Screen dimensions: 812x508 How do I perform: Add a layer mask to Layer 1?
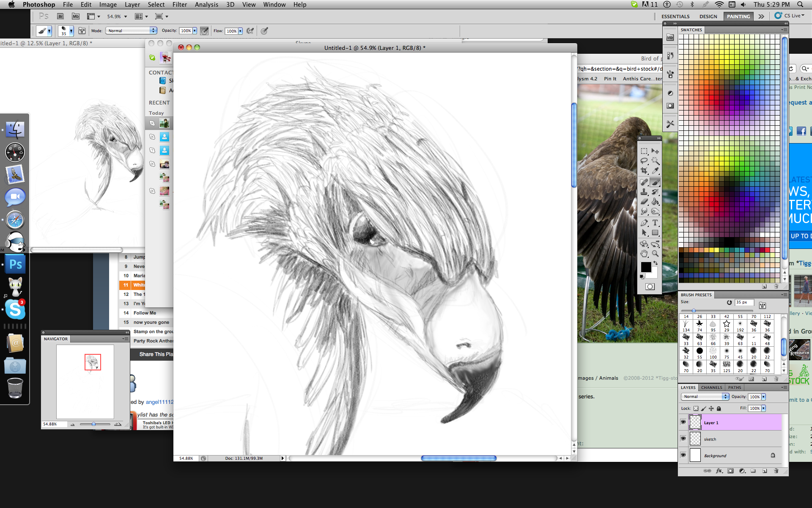[730, 471]
